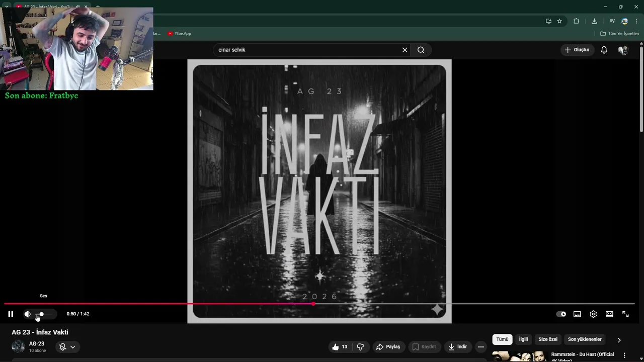Toggle the autoplay switch
This screenshot has height=362, width=644.
(561, 314)
